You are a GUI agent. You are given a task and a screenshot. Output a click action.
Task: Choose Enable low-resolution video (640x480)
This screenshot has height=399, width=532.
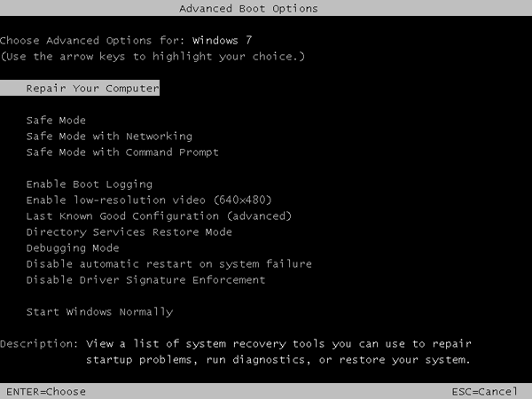coord(148,200)
